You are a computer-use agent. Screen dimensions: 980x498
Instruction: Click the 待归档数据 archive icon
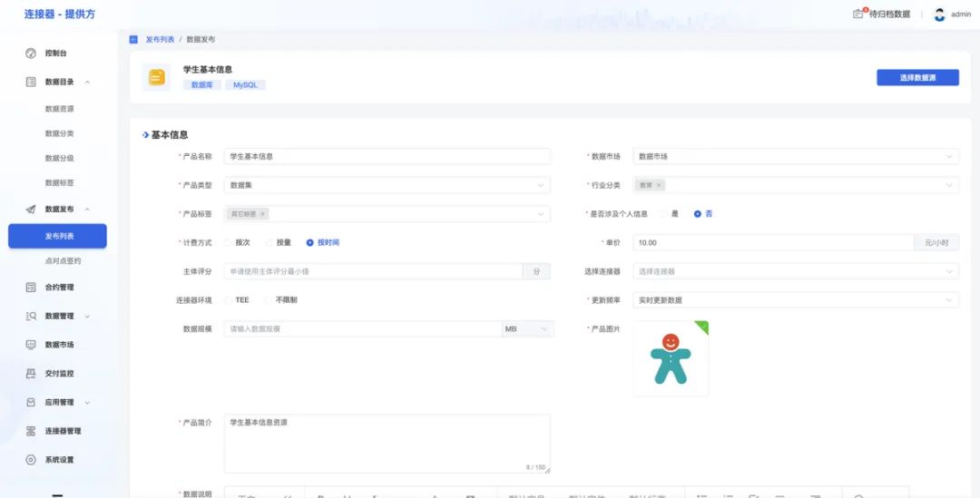(858, 14)
